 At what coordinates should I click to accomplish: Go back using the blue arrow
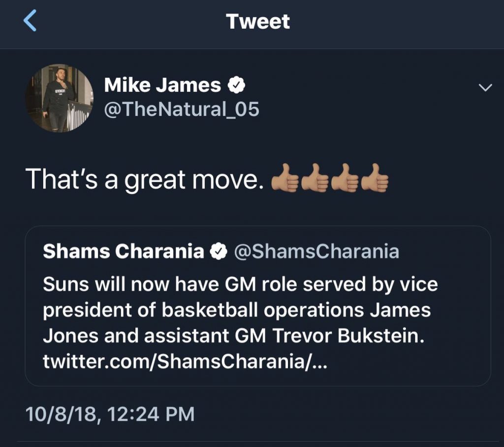tap(30, 22)
